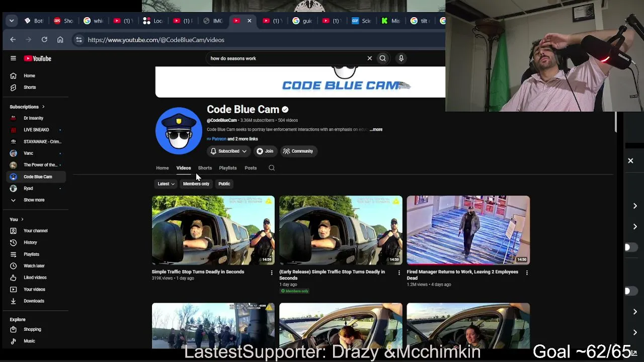
Task: Play the Fired Manager video thumbnail
Action: tap(468, 230)
